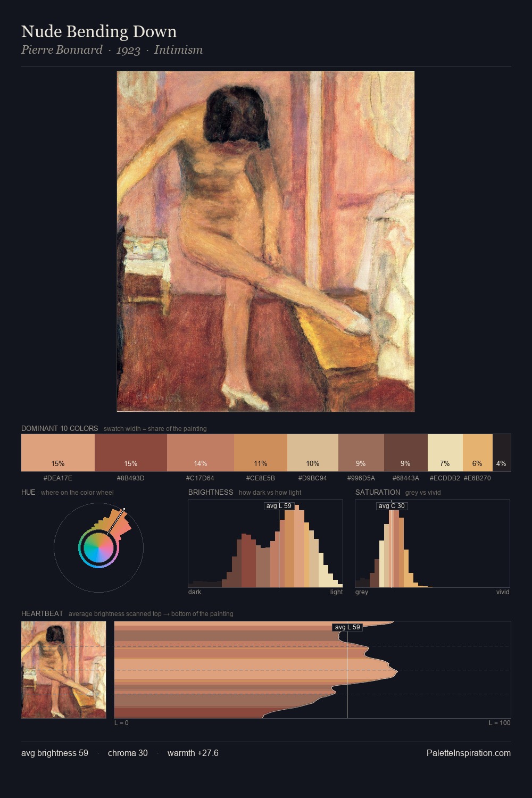
Task: Select the near-black 4% color swatch
Action: (x=502, y=453)
